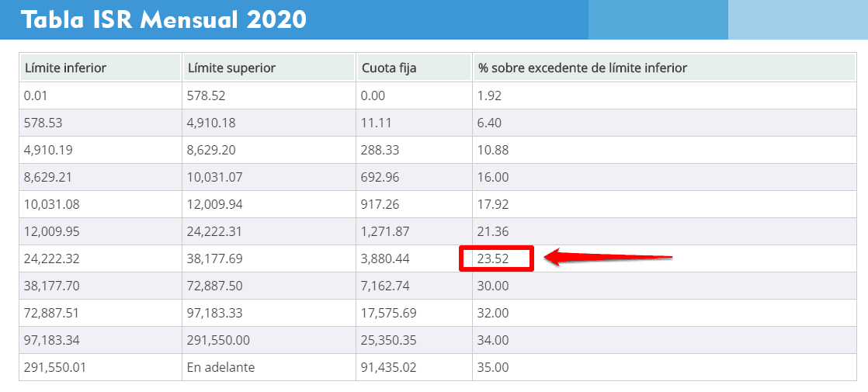Click the 288.33 cuota fija cell

(414, 150)
